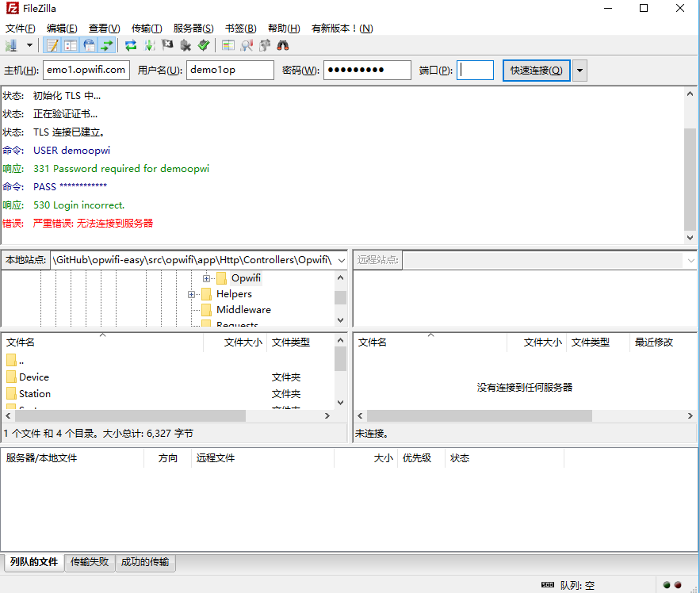Click the queue size indicator icon
The height and width of the screenshot is (593, 700).
[x=547, y=585]
